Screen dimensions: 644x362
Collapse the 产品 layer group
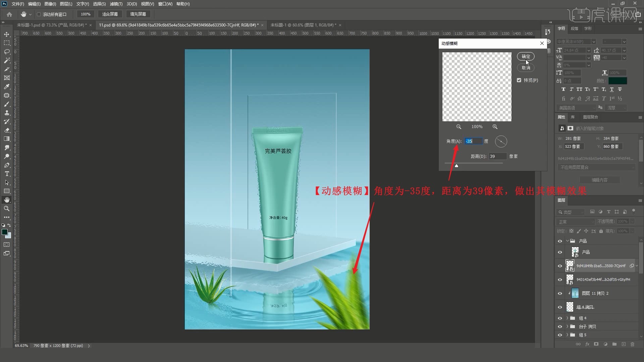click(567, 241)
